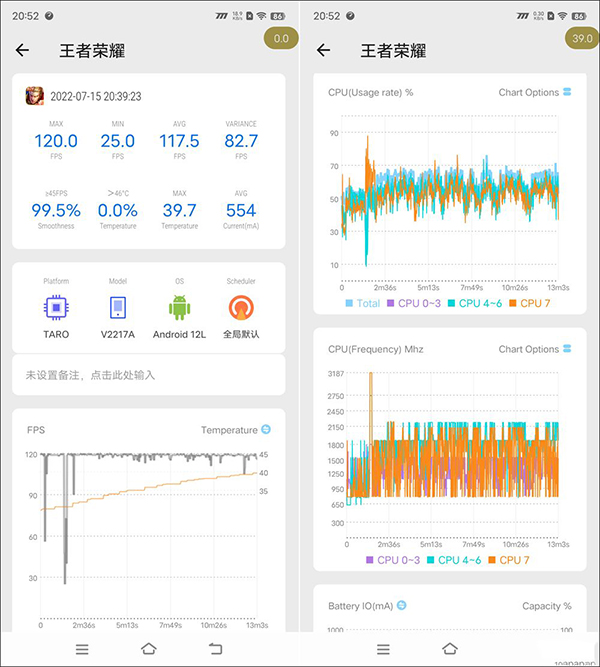This screenshot has height=667, width=600.
Task: Select the 120.0 MAX FPS value
Action: [56, 141]
